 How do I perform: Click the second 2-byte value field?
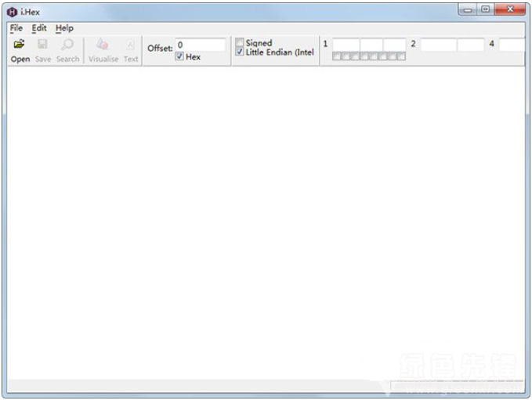(x=471, y=45)
